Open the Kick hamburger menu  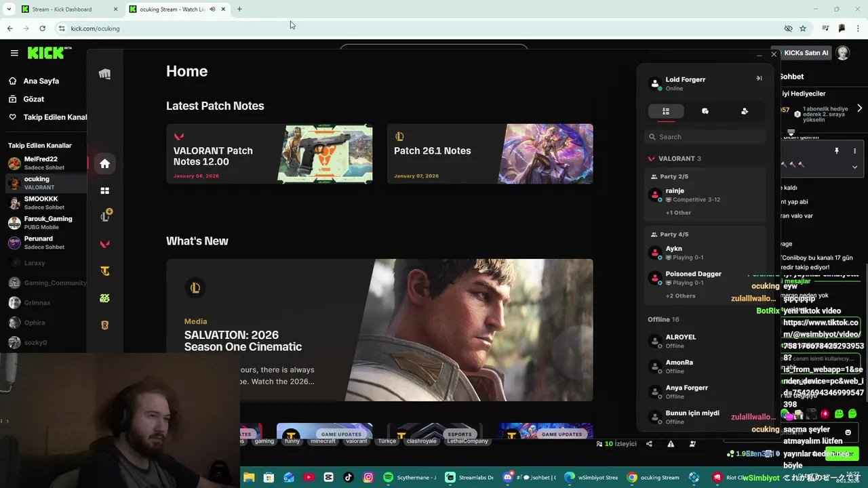[14, 53]
